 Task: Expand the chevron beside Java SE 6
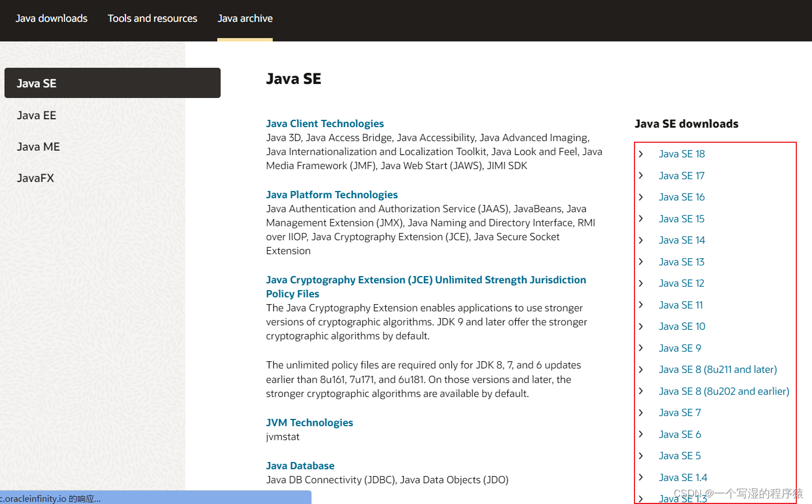(641, 434)
